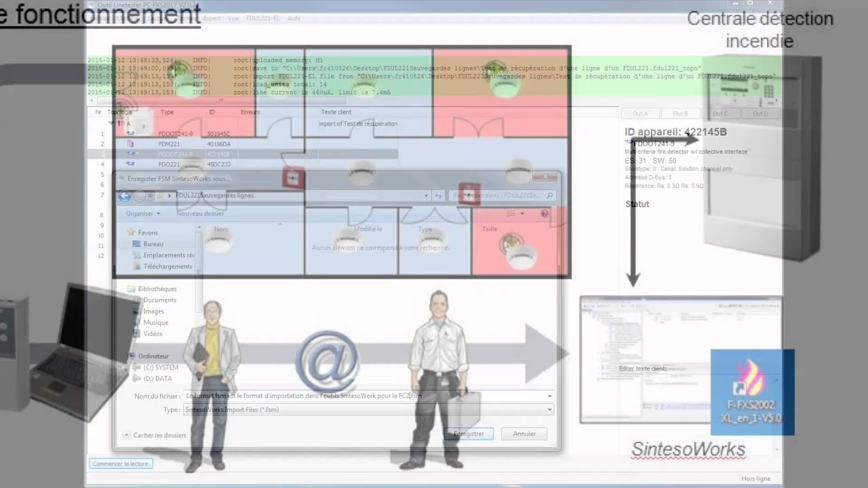This screenshot has height=488, width=868.
Task: Select the FDM221 device row
Action: pos(244,144)
